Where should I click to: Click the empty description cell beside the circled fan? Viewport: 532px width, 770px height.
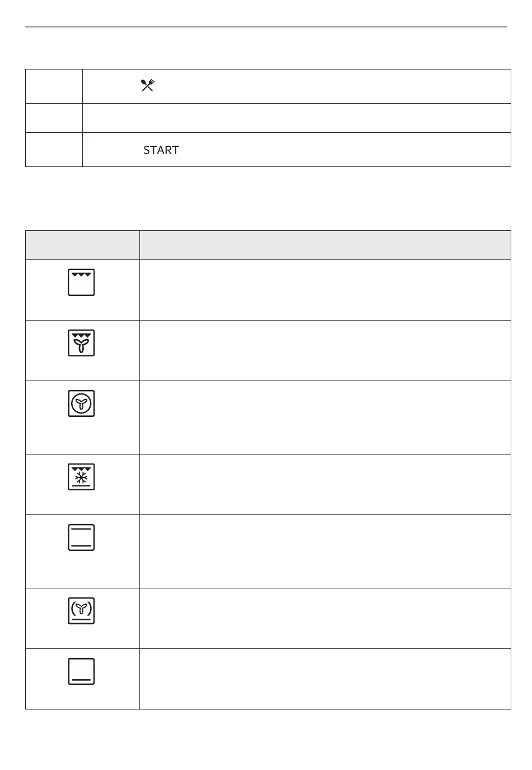point(325,418)
